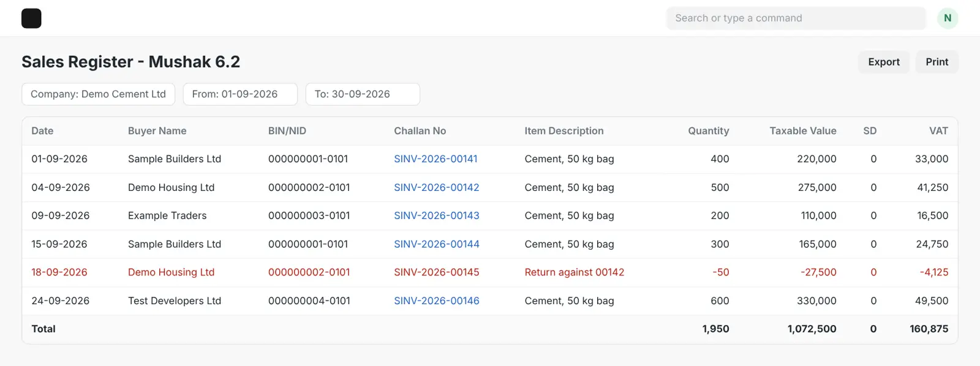Open challan SINV-2026-00142 link
Image resolution: width=980 pixels, height=366 pixels.
pos(437,187)
